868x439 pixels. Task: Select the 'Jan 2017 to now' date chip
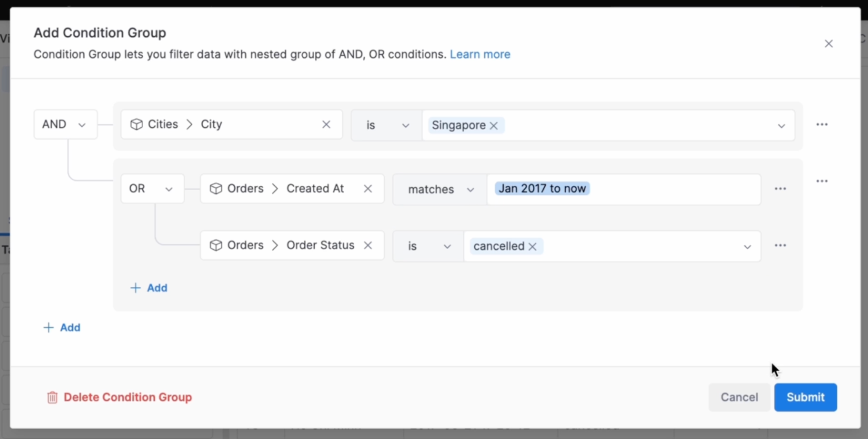point(541,188)
